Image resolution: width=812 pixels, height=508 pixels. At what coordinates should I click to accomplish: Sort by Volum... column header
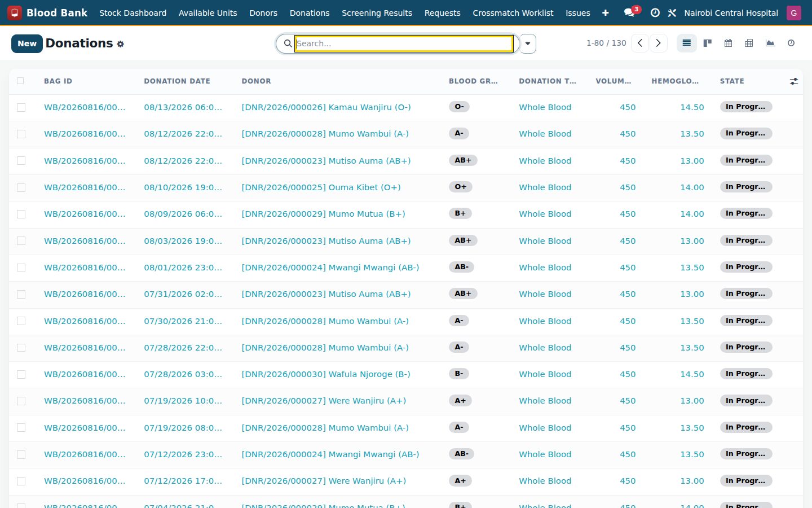point(614,81)
